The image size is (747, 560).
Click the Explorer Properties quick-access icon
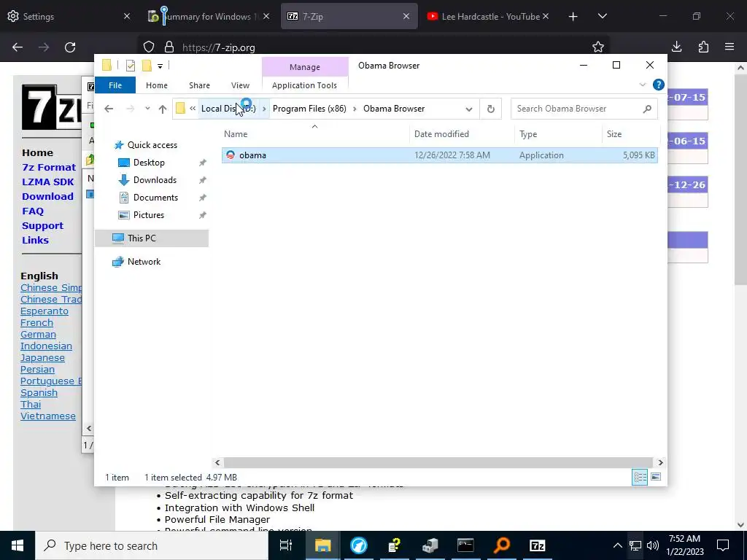(x=131, y=66)
